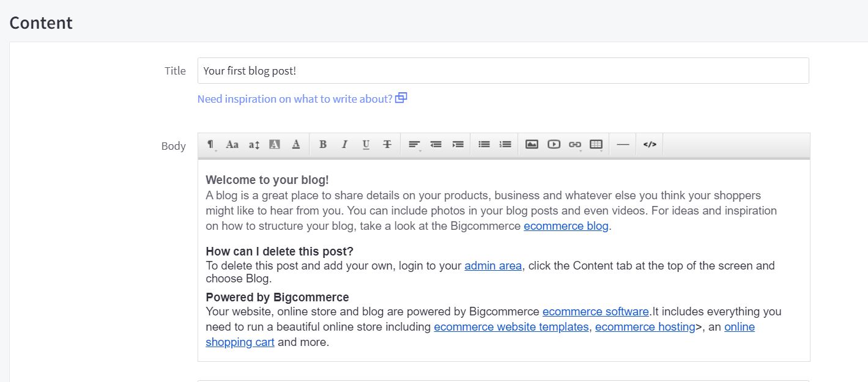Screen dimensions: 868x382
Task: Place cursor in paragraph starting 'A blog is a great place'
Action: click(x=491, y=211)
